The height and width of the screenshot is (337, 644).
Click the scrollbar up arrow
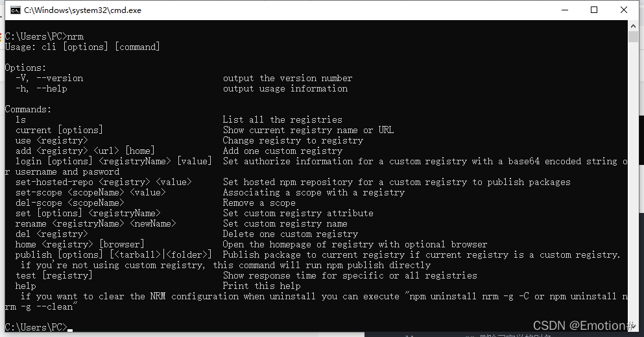pyautogui.click(x=633, y=26)
